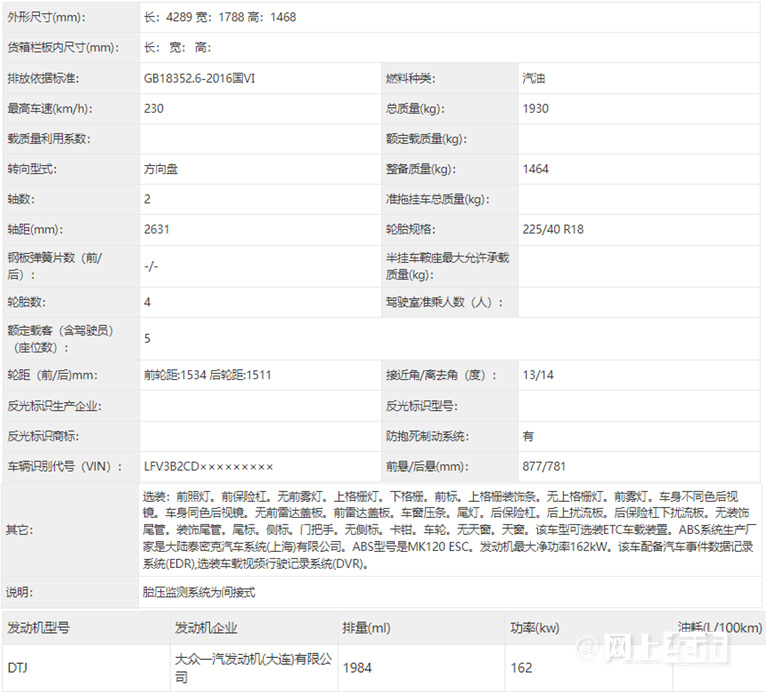Screen dimensions: 766x692
Task: Select the leaf spring value -/-
Action: (x=151, y=266)
